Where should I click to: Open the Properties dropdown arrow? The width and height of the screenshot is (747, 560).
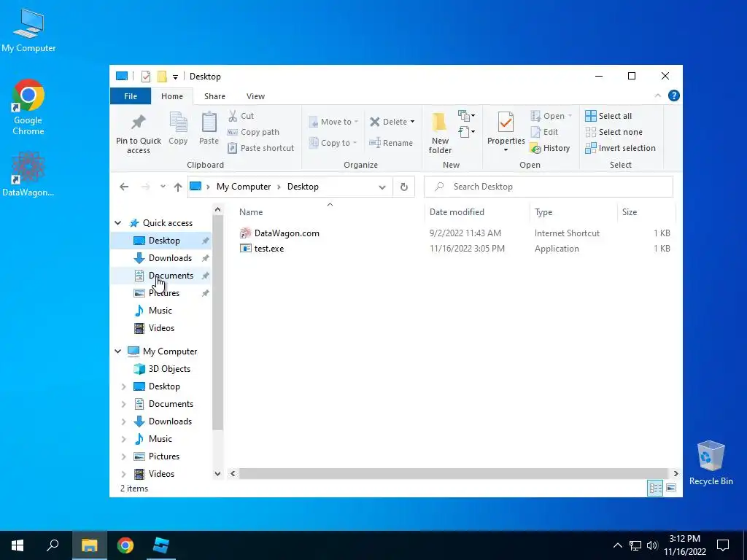tap(506, 150)
